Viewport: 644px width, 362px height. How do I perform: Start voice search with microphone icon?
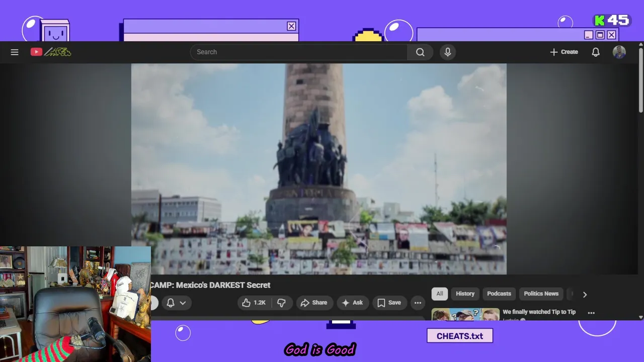(x=448, y=52)
